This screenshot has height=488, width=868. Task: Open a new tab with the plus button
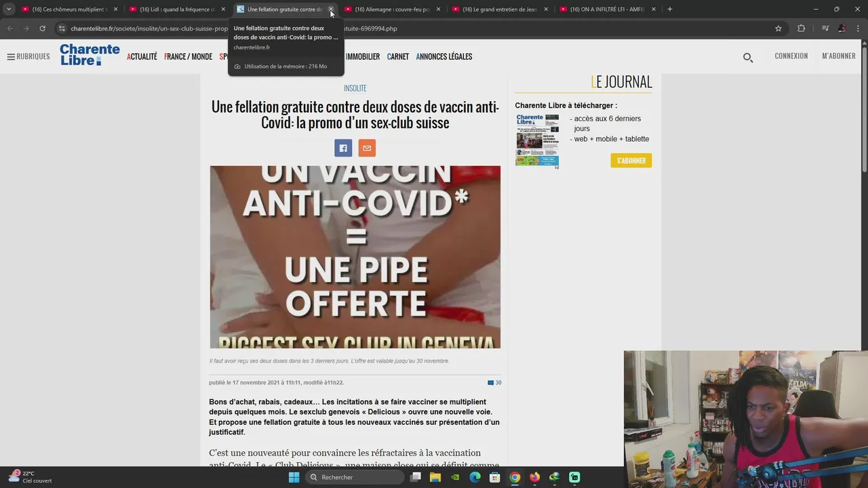670,9
